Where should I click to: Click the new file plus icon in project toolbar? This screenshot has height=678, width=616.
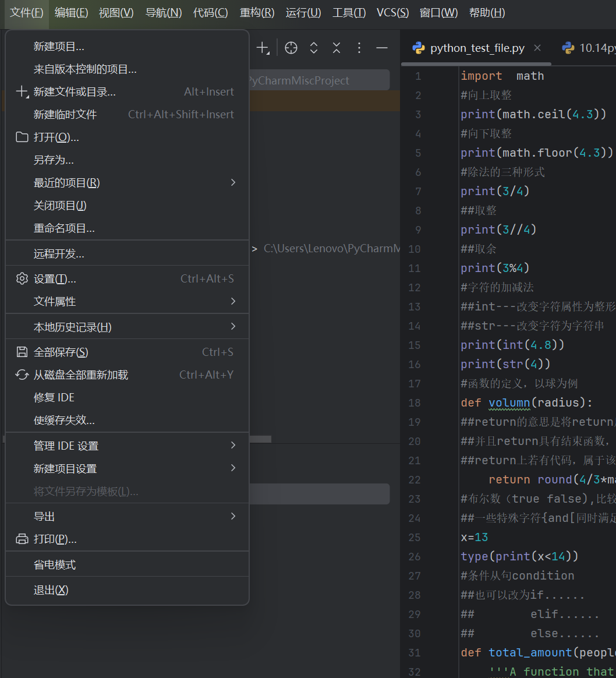[x=263, y=48]
